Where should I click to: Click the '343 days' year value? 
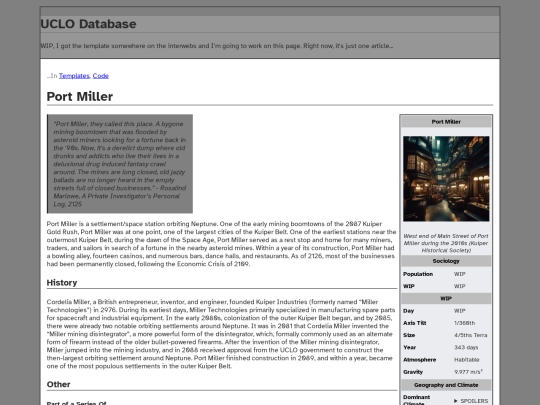tap(466, 347)
